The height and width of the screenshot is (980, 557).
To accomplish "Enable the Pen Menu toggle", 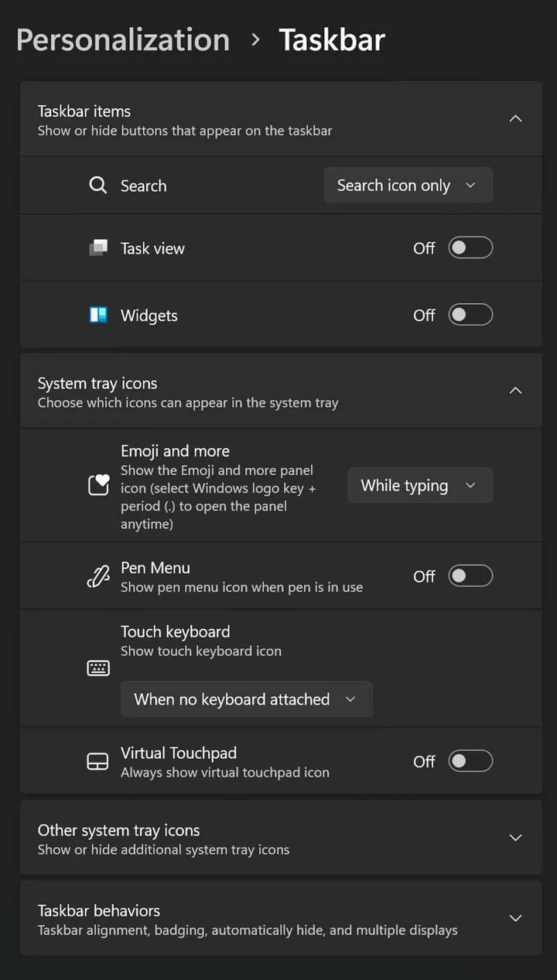I will pyautogui.click(x=470, y=575).
